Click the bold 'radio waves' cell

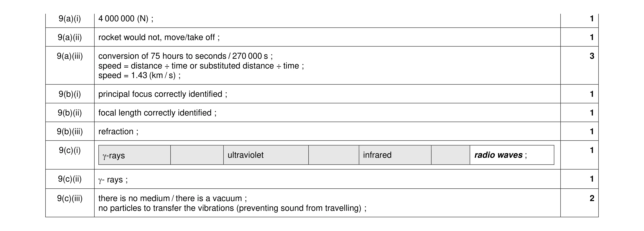[512, 155]
